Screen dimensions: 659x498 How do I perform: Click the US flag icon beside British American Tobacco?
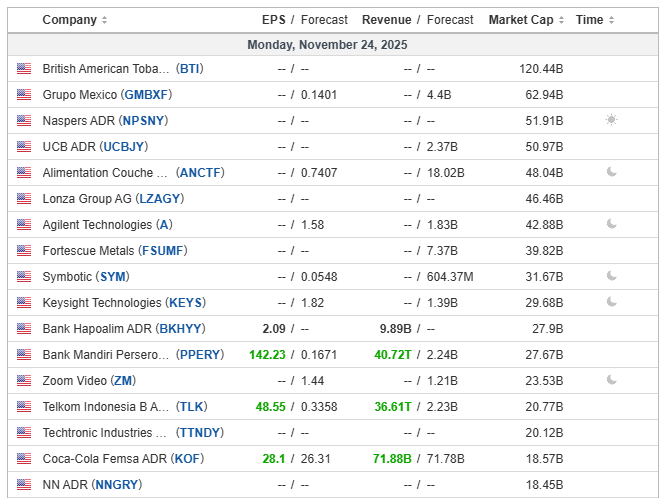coord(24,69)
